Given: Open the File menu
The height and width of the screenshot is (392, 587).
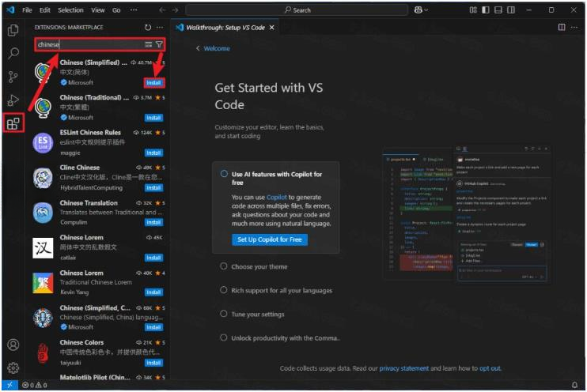Looking at the screenshot, I should coord(27,10).
